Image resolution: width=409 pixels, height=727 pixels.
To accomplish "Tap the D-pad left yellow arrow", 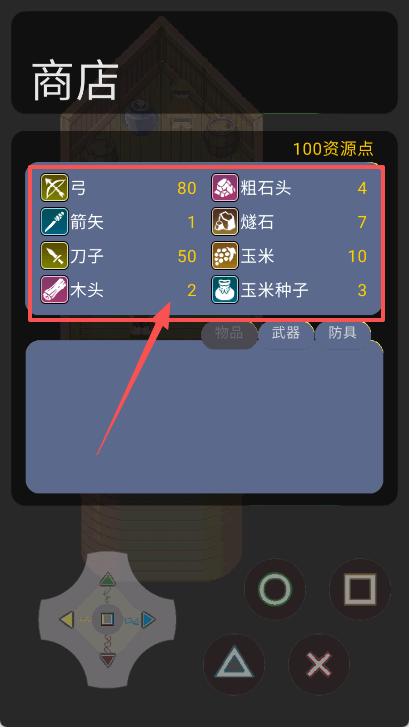I will point(66,619).
